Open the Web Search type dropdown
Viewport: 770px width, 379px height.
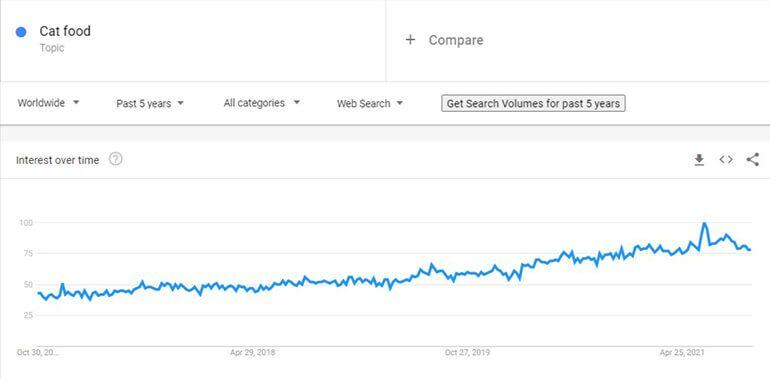tap(369, 104)
